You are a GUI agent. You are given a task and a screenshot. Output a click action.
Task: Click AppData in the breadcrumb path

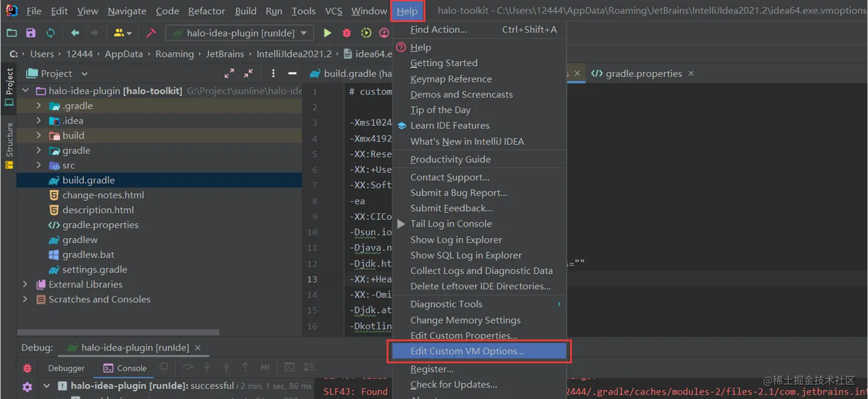(123, 54)
